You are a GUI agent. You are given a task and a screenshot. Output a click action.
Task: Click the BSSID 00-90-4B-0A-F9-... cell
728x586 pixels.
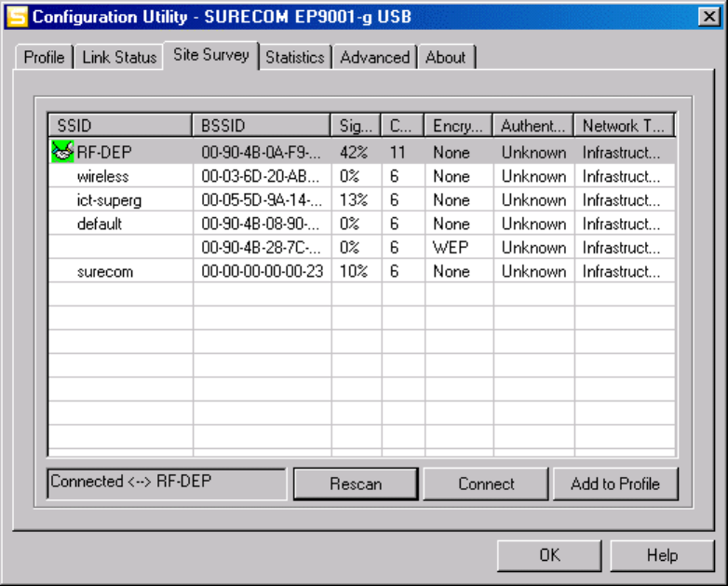pyautogui.click(x=261, y=153)
